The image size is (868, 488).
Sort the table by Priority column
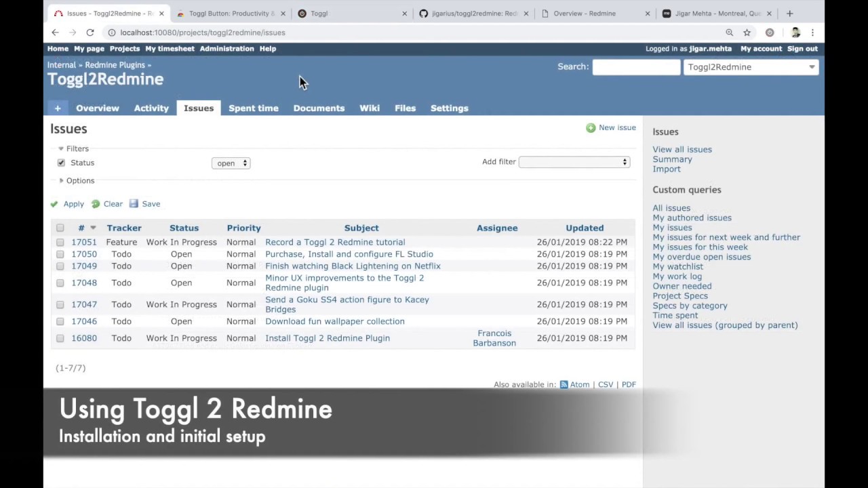point(243,228)
